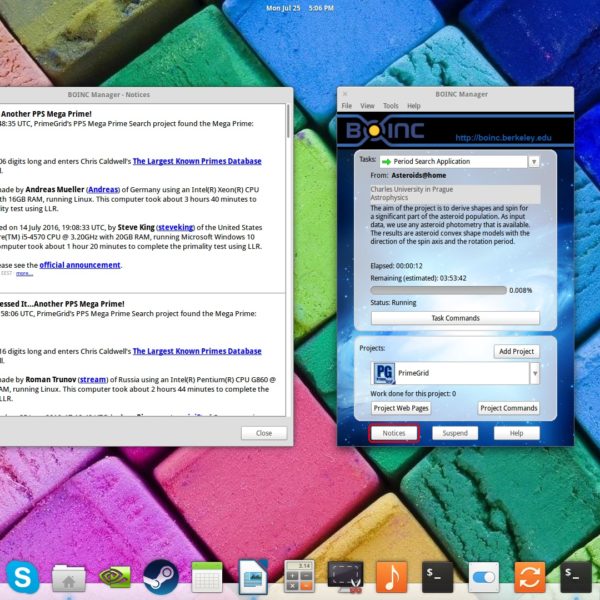Click the Project Commands button

pyautogui.click(x=509, y=408)
